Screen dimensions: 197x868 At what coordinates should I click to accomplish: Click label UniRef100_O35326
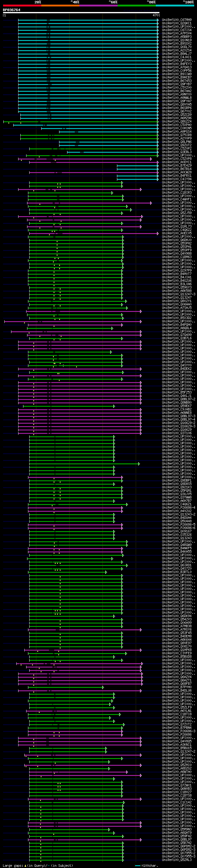[177, 535]
